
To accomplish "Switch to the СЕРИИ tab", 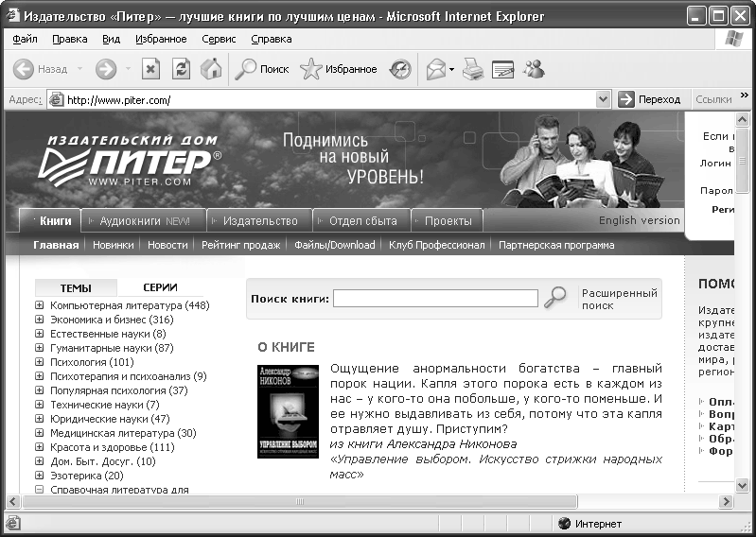I will [x=160, y=288].
